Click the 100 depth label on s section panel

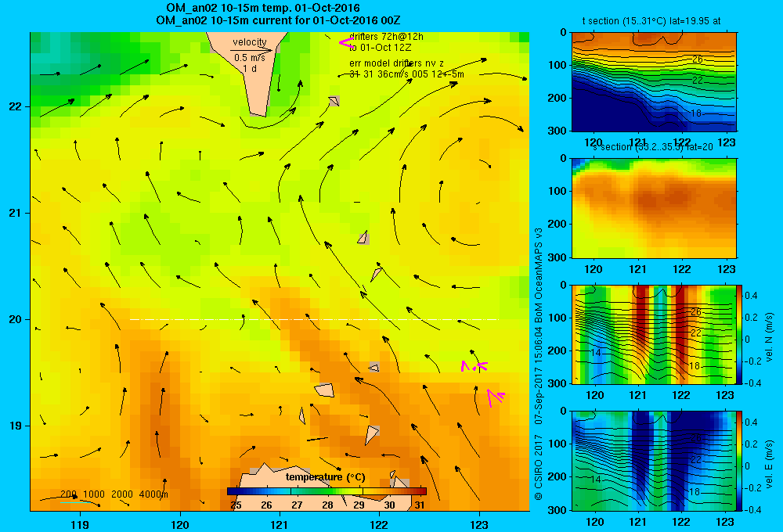coord(557,191)
